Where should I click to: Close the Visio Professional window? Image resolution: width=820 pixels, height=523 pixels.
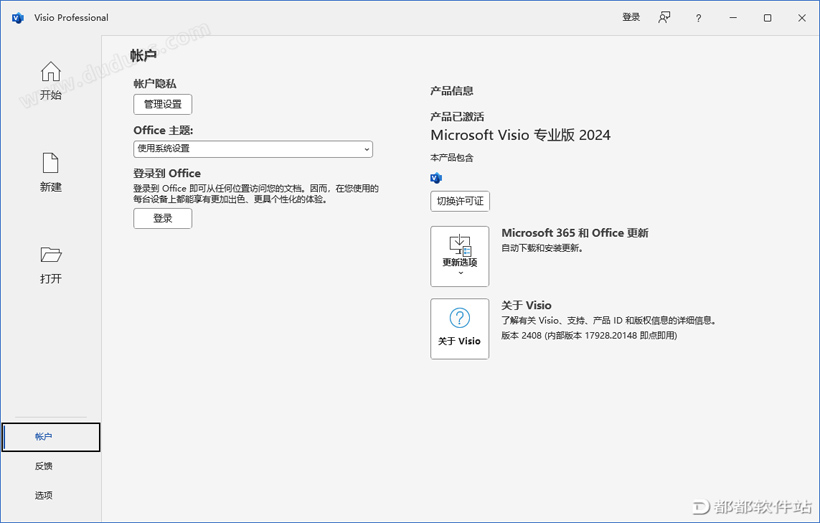point(802,18)
